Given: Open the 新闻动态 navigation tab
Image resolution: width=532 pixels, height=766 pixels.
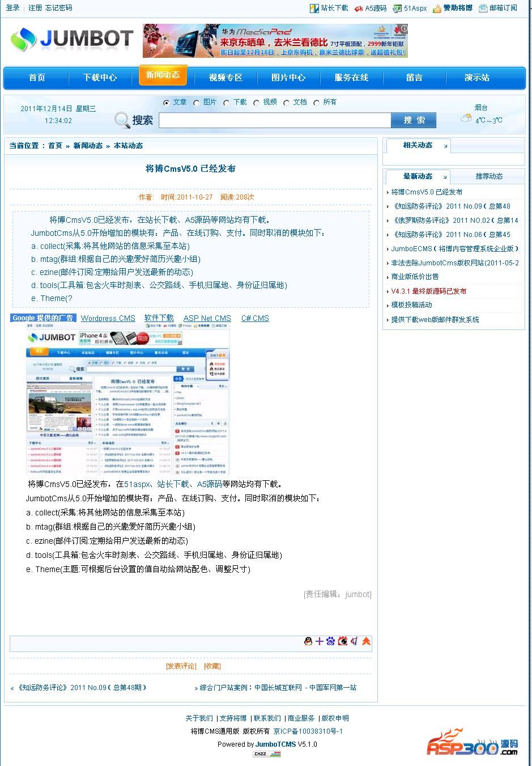Looking at the screenshot, I should click(x=163, y=75).
